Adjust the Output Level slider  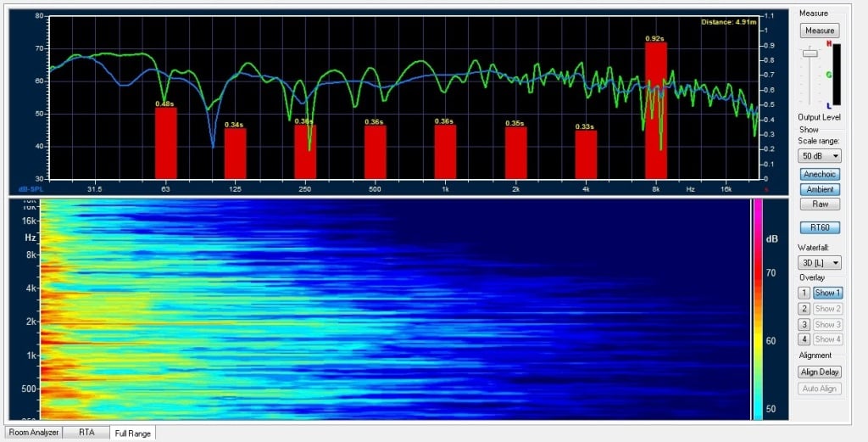tap(810, 53)
